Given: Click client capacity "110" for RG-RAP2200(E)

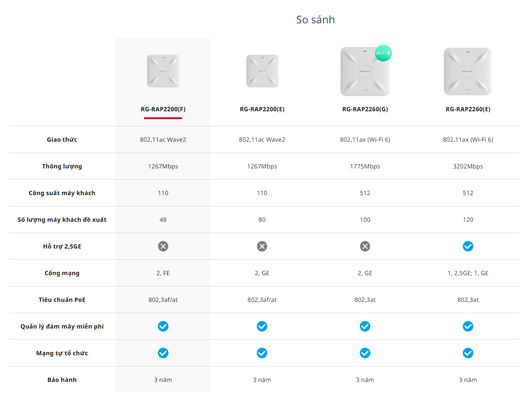Looking at the screenshot, I should (x=262, y=193).
